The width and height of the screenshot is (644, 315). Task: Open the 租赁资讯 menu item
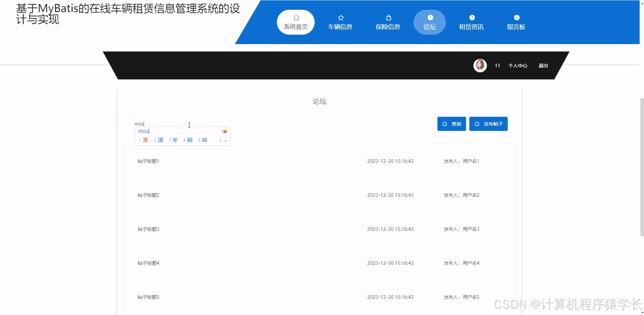471,22
